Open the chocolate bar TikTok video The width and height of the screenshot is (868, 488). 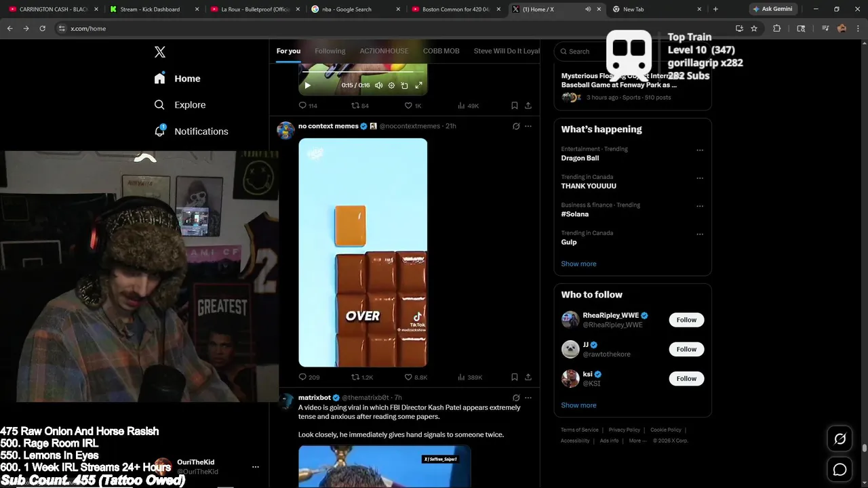coord(363,252)
